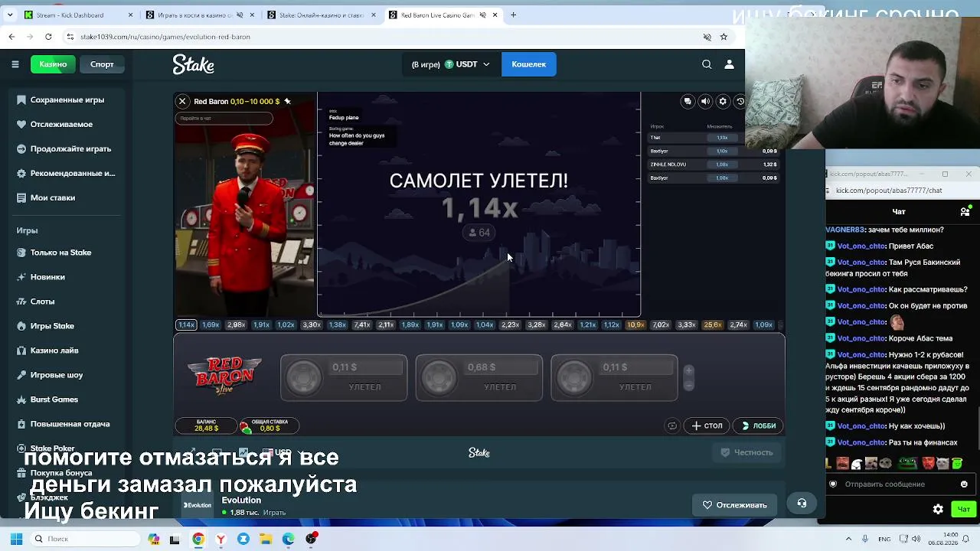Open Казино лайв category
This screenshot has height=551, width=980.
point(66,350)
